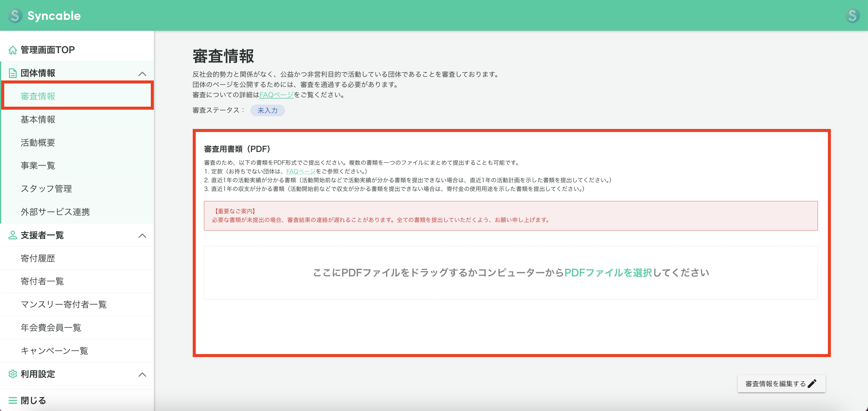
Task: Select 基本情報 in the sidebar
Action: (38, 120)
